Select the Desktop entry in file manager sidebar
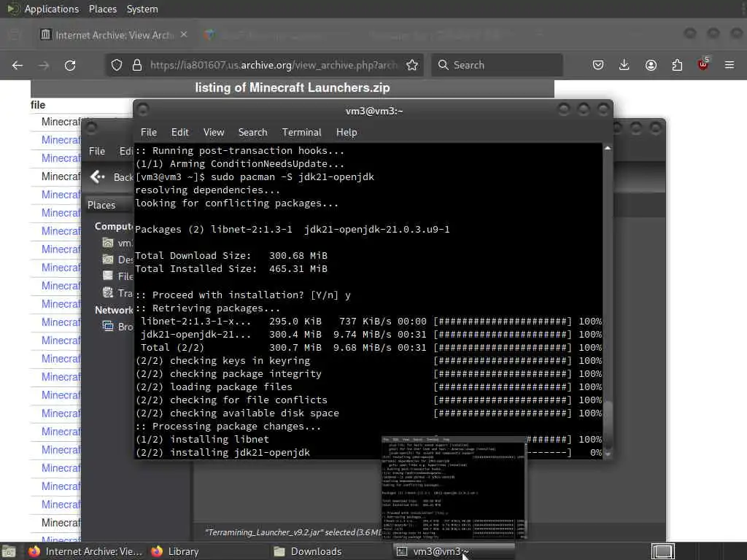This screenshot has width=747, height=560. 117,260
